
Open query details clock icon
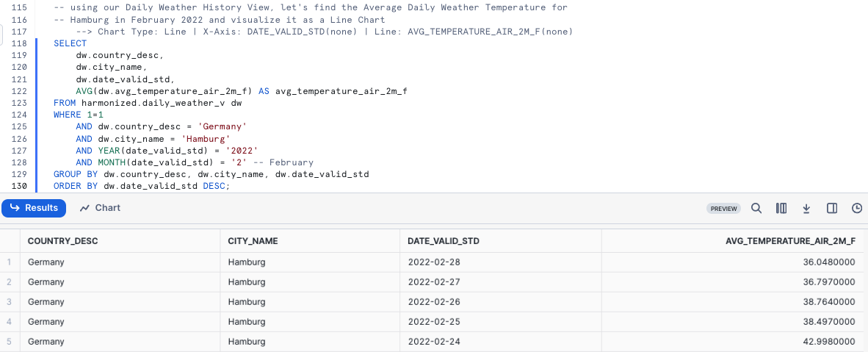(856, 209)
